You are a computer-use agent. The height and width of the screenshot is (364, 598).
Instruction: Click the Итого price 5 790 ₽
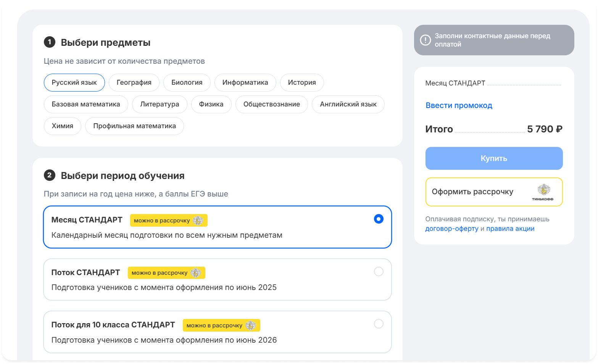point(545,129)
